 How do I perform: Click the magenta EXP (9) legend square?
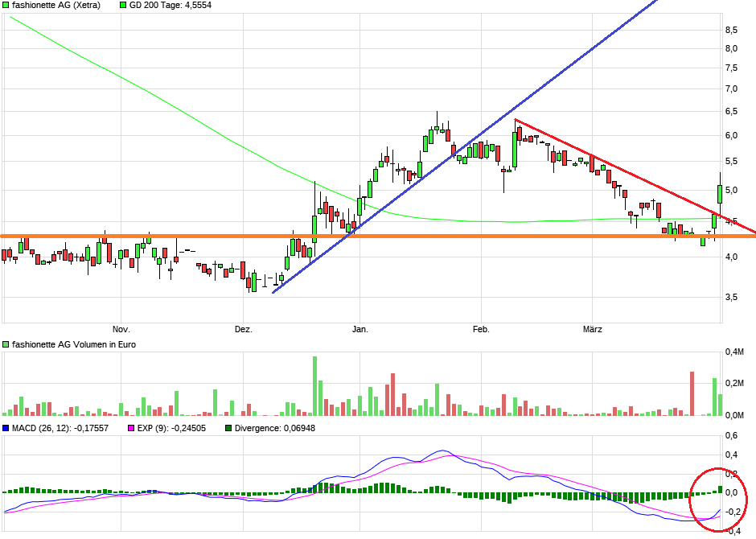pyautogui.click(x=130, y=428)
